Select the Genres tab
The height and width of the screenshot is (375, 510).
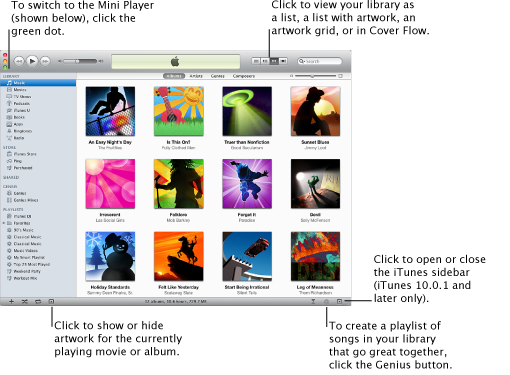tap(218, 76)
